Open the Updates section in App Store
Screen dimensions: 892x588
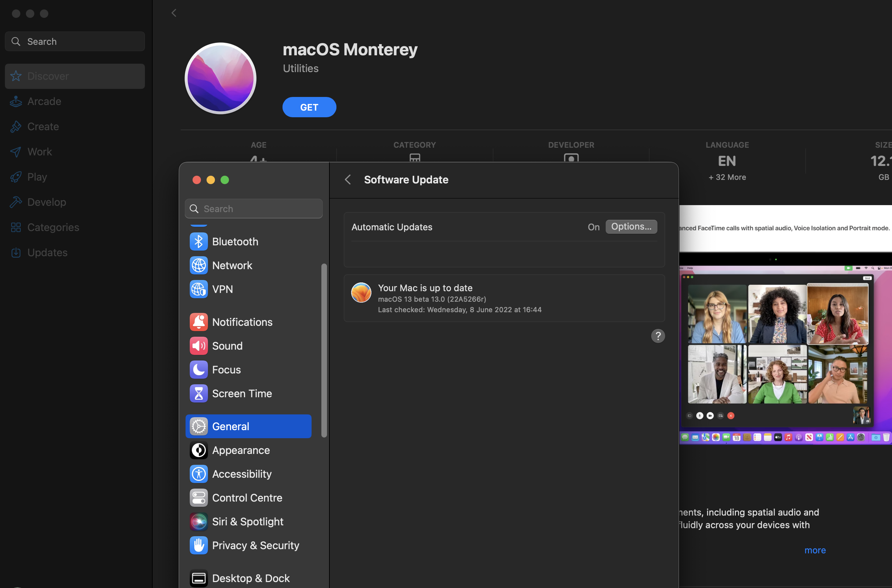click(x=47, y=252)
